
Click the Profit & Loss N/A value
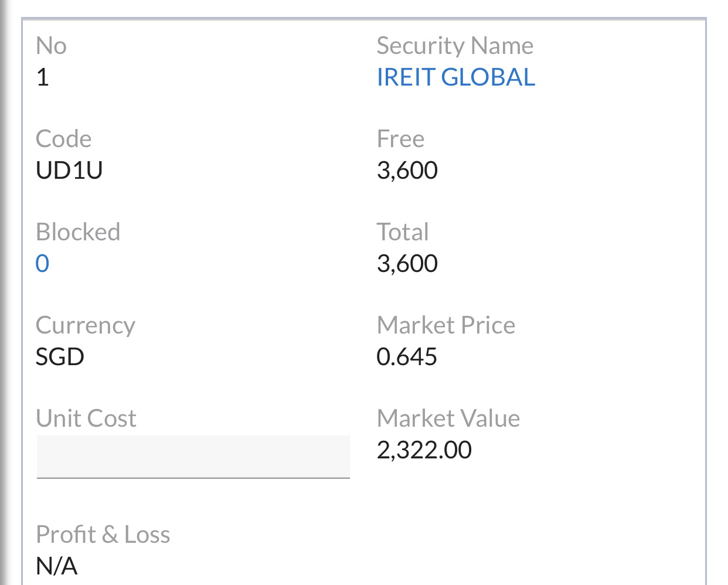point(57,566)
